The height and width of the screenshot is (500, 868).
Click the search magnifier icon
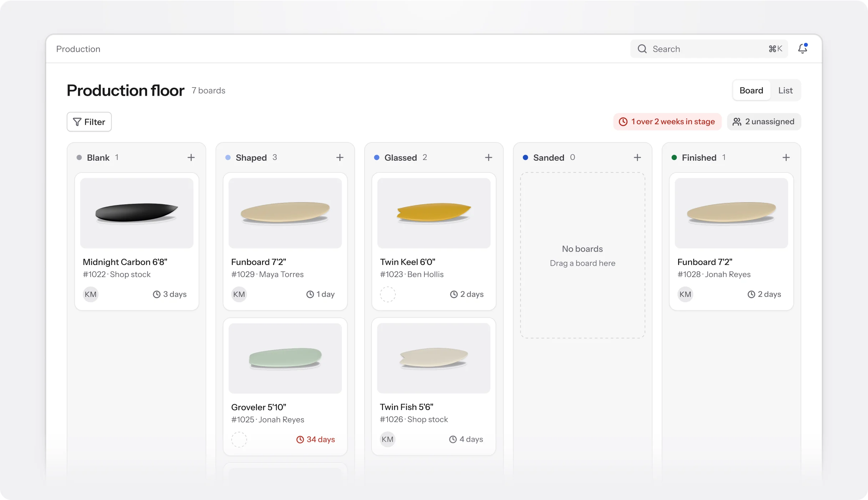point(642,49)
